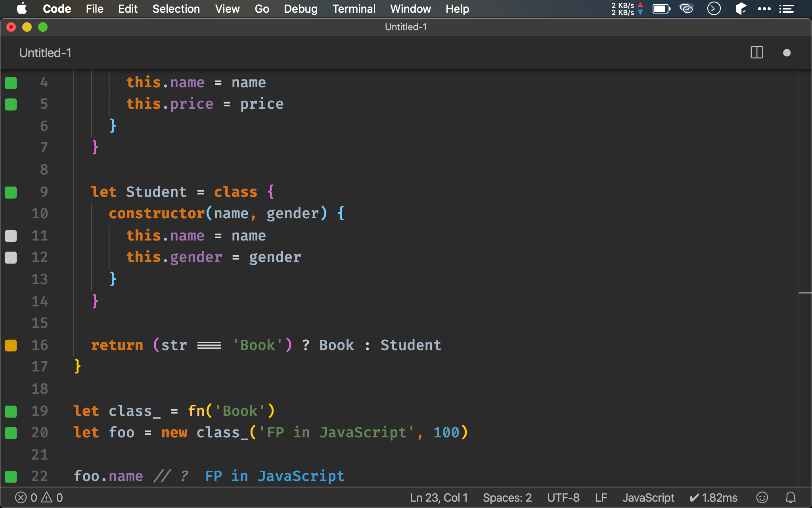Click the split editor icon
The height and width of the screenshot is (508, 812).
tap(756, 52)
